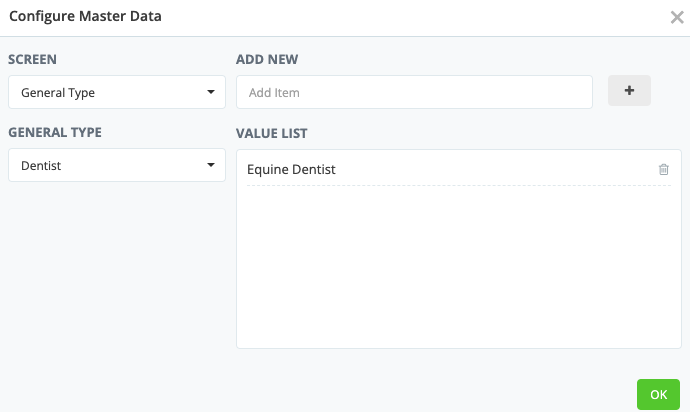Image resolution: width=690 pixels, height=412 pixels.
Task: Click empty space inside Value List box
Action: coord(458,270)
